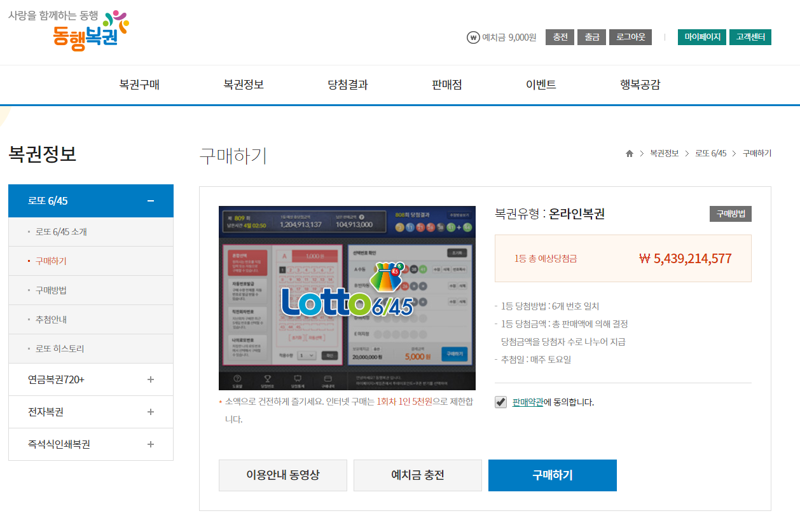Viewport: 800px width, 532px height.
Task: Click the 로그아웃 button
Action: 630,38
